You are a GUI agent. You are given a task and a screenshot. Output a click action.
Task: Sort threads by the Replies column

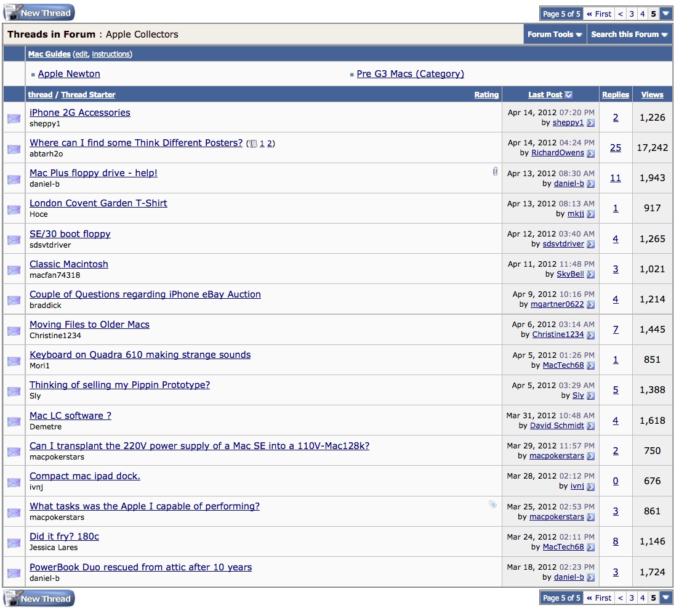coord(615,94)
